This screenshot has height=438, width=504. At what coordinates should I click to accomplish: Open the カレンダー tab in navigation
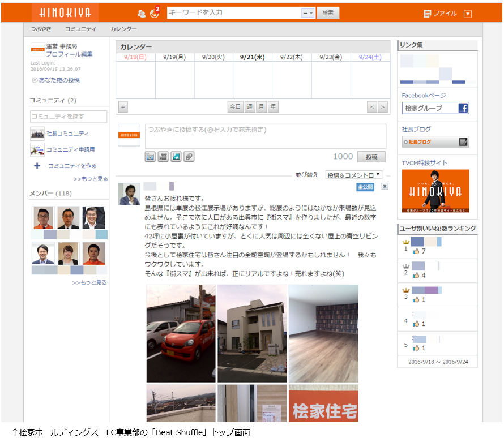[123, 29]
